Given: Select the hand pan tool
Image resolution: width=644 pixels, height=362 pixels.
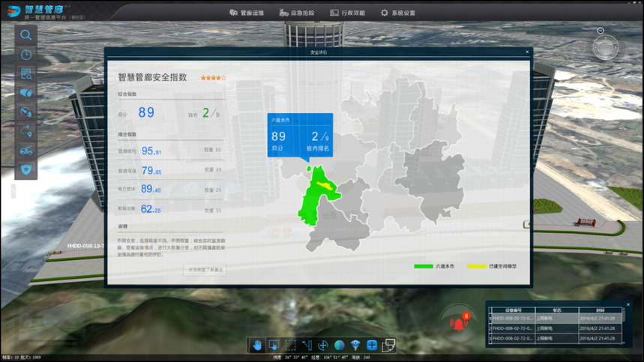Looking at the screenshot, I should tap(257, 346).
